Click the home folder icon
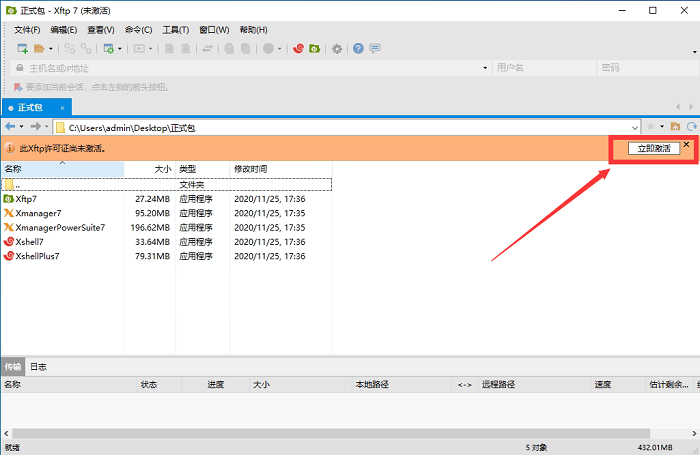The width and height of the screenshot is (700, 455). (x=675, y=127)
